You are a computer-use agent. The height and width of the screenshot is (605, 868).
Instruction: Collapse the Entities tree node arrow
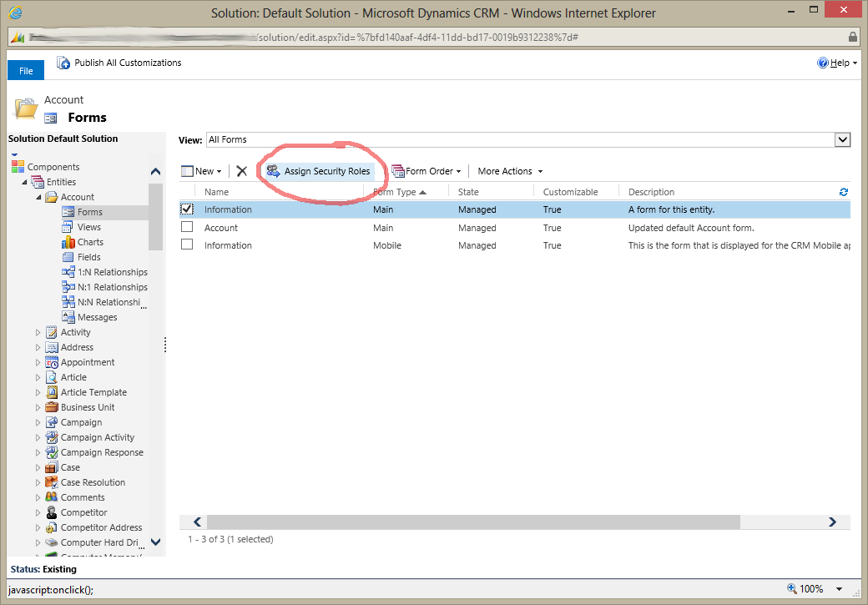(x=24, y=182)
